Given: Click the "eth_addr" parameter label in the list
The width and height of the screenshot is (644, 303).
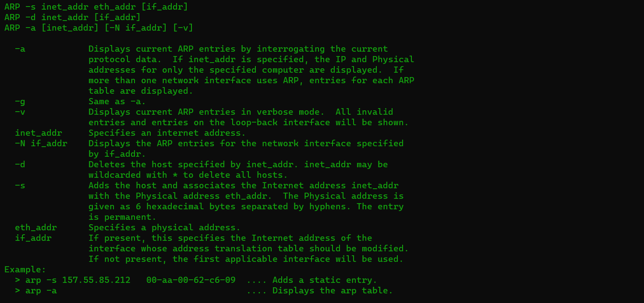Looking at the screenshot, I should [35, 227].
